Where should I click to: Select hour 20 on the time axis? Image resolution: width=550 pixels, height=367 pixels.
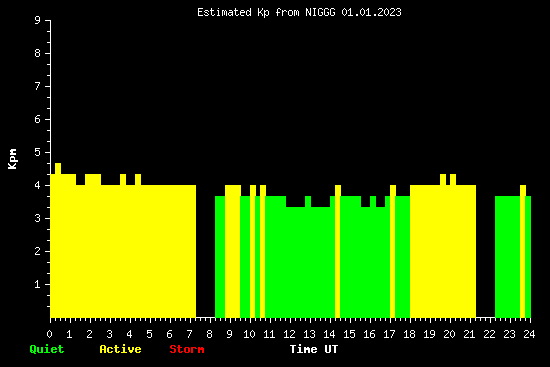[449, 334]
